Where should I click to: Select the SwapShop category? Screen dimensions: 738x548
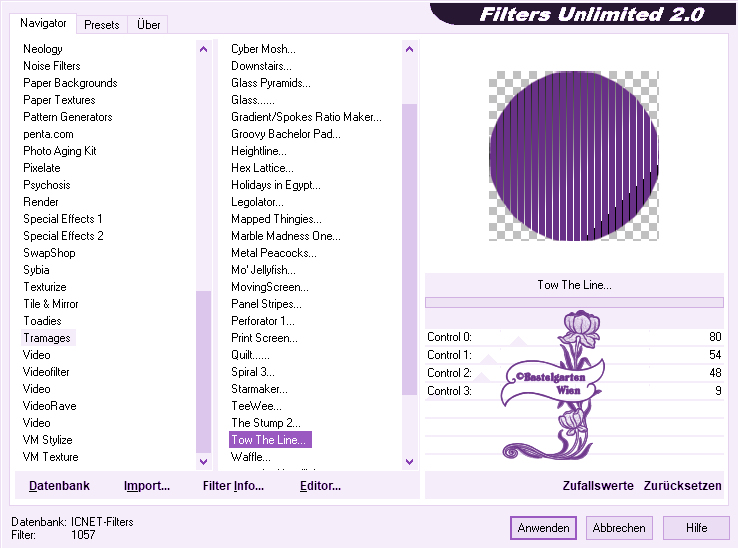[x=49, y=253]
